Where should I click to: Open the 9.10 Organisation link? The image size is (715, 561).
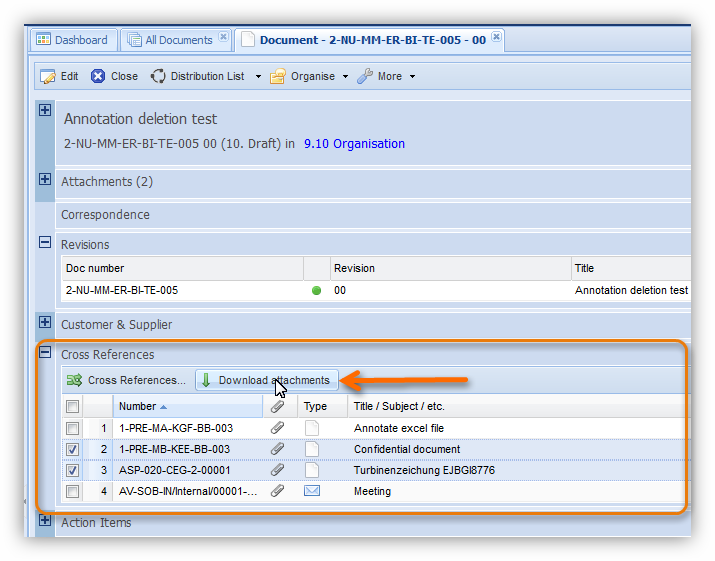point(354,144)
